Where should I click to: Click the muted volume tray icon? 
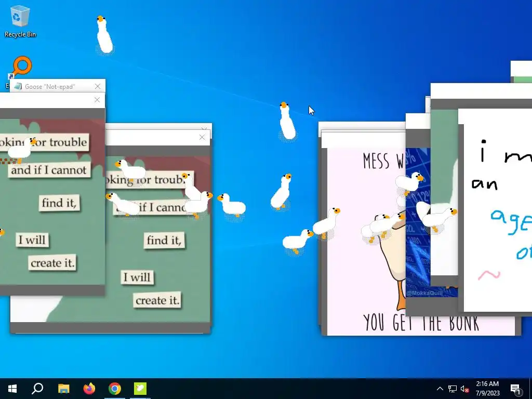coord(464,389)
